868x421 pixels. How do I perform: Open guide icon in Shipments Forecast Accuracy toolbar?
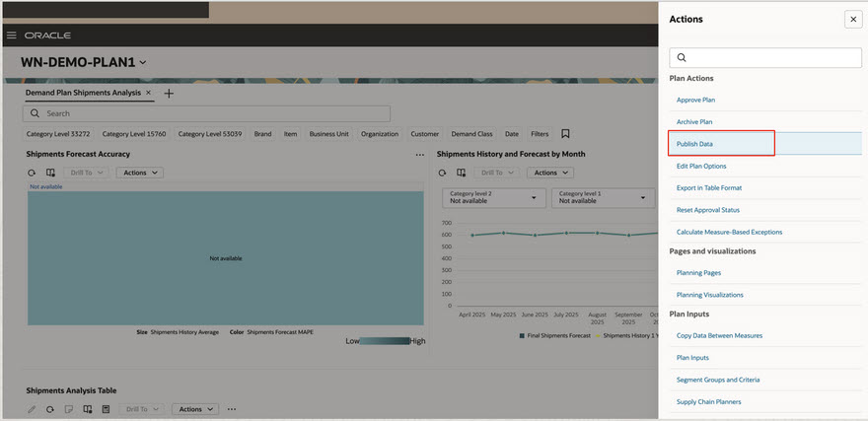(50, 174)
